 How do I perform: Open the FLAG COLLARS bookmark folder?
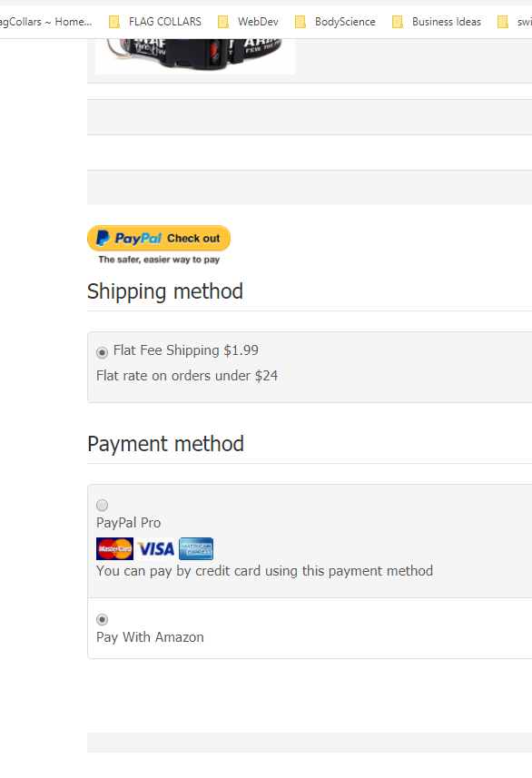155,22
